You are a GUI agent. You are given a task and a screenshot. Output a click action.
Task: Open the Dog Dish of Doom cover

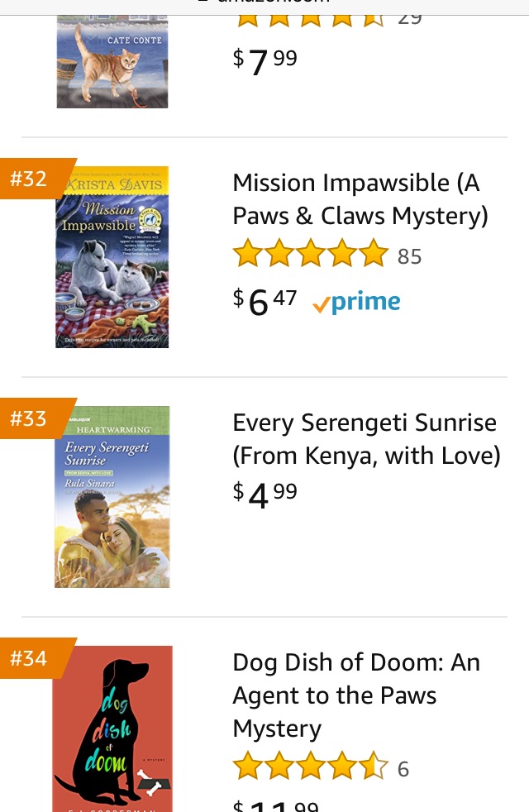click(x=112, y=728)
